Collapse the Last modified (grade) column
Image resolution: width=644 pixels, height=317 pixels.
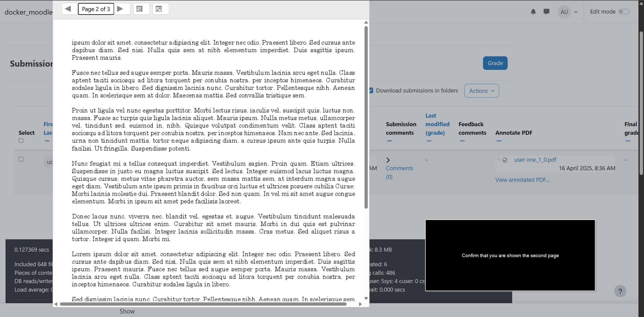click(429, 141)
